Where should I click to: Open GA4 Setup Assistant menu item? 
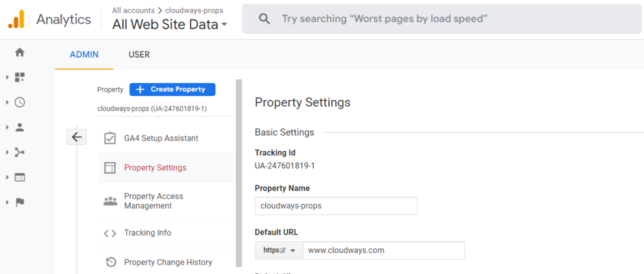165,138
